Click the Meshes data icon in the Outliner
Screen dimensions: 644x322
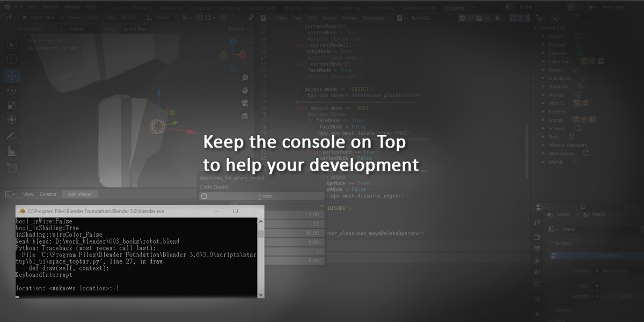576,94
